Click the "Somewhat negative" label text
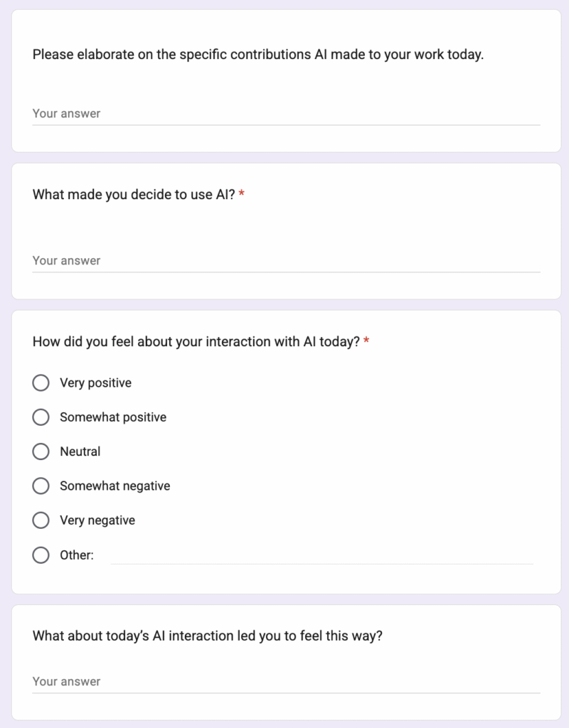 tap(115, 486)
